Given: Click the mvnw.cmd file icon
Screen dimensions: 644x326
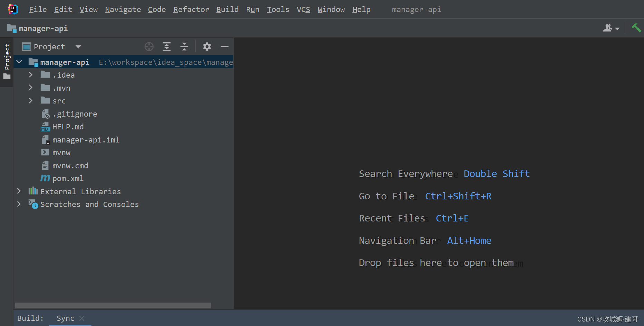Looking at the screenshot, I should (x=45, y=165).
